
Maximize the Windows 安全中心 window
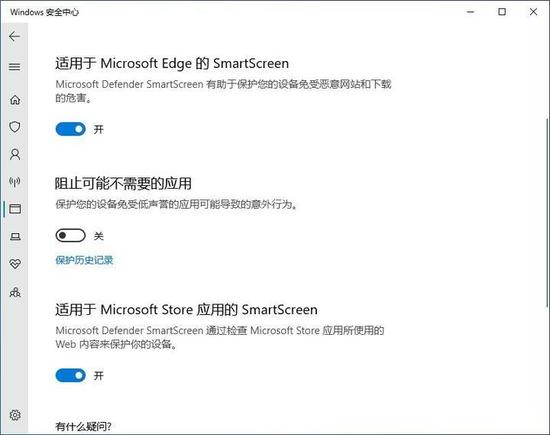(502, 12)
